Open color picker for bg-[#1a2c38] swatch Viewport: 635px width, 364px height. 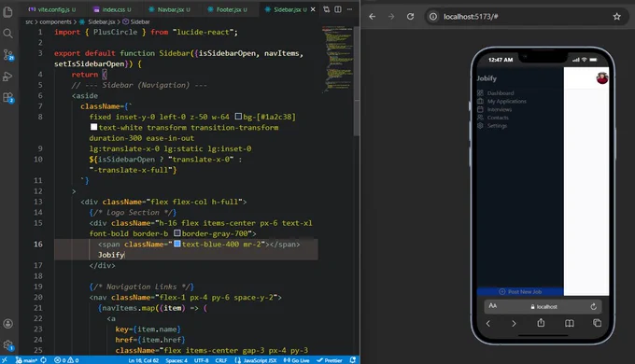238,117
